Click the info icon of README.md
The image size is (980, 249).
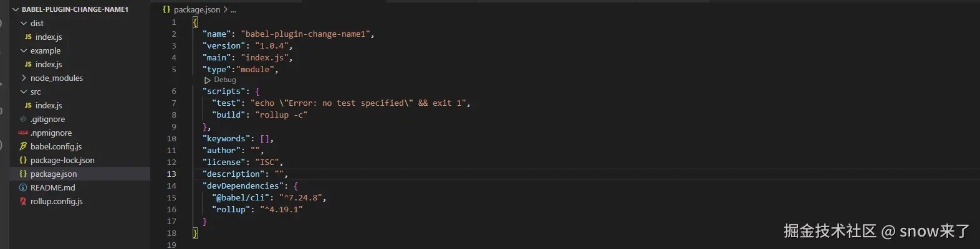pyautogui.click(x=23, y=187)
